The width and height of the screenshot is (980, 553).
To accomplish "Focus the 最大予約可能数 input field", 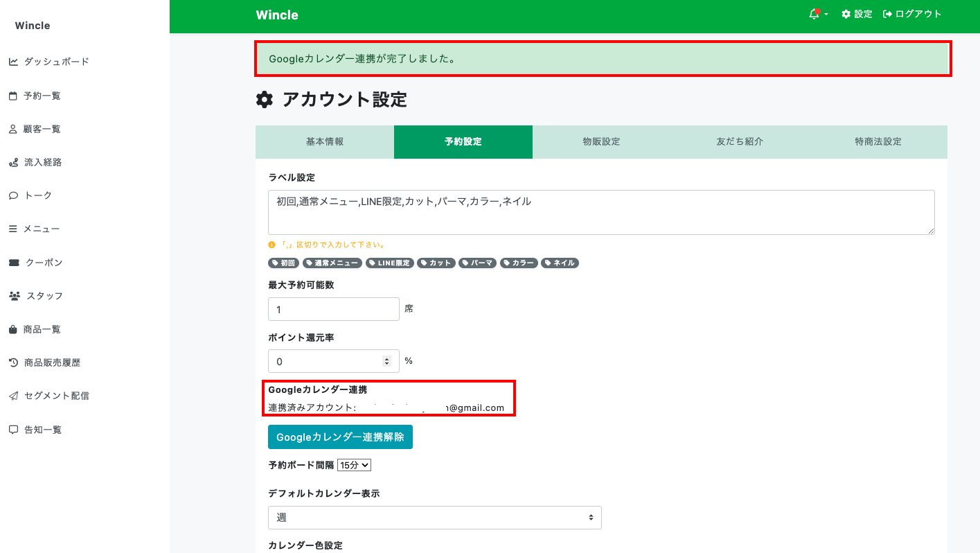I will (333, 309).
